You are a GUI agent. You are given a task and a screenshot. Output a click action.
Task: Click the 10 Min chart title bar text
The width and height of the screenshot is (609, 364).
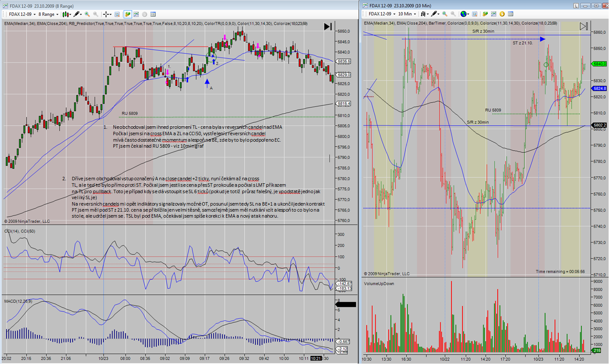tap(400, 6)
